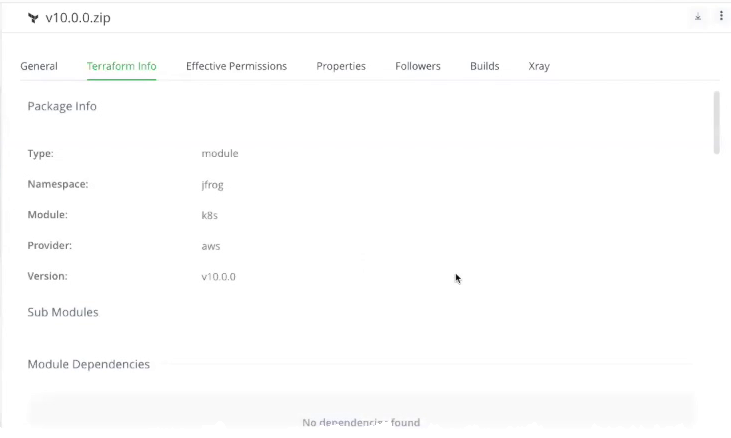Click the Sub Modules section heading

click(x=63, y=312)
